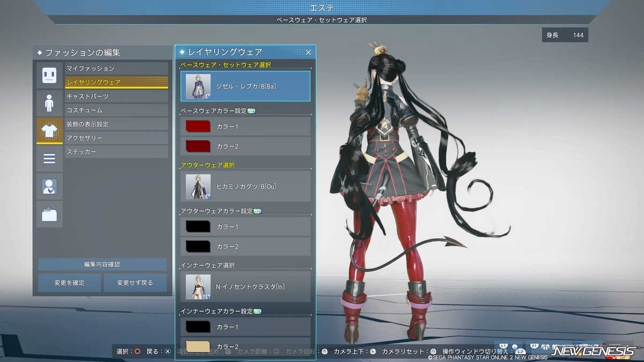
Task: Open the folder-like bottom sidebar icon
Action: pyautogui.click(x=49, y=215)
